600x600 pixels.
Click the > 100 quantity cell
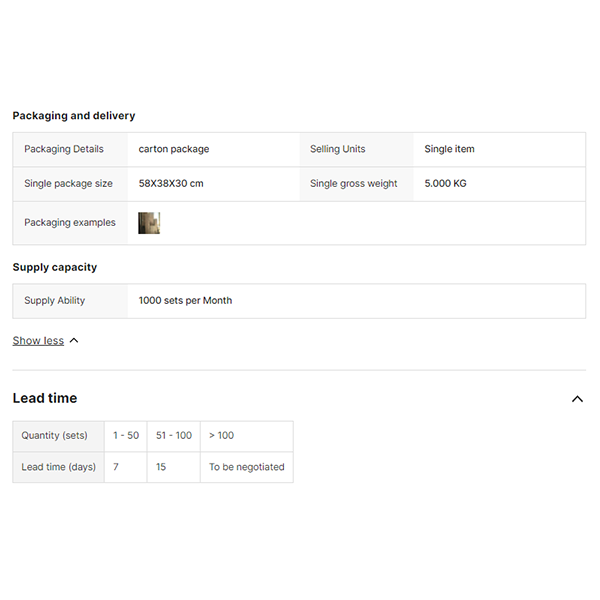222,436
